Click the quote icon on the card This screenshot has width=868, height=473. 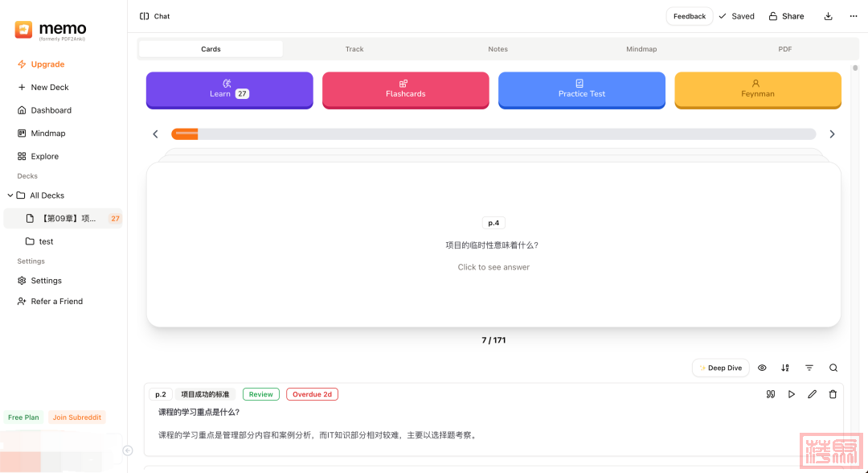click(771, 394)
